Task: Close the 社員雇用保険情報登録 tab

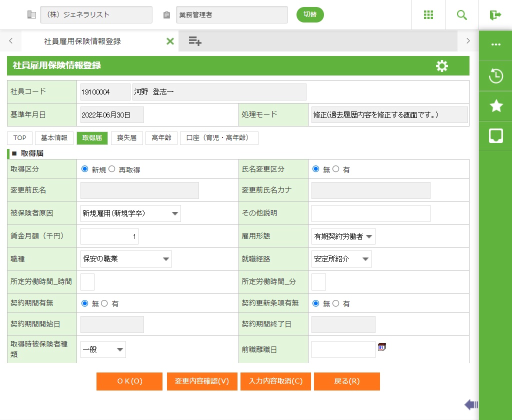Action: 170,41
